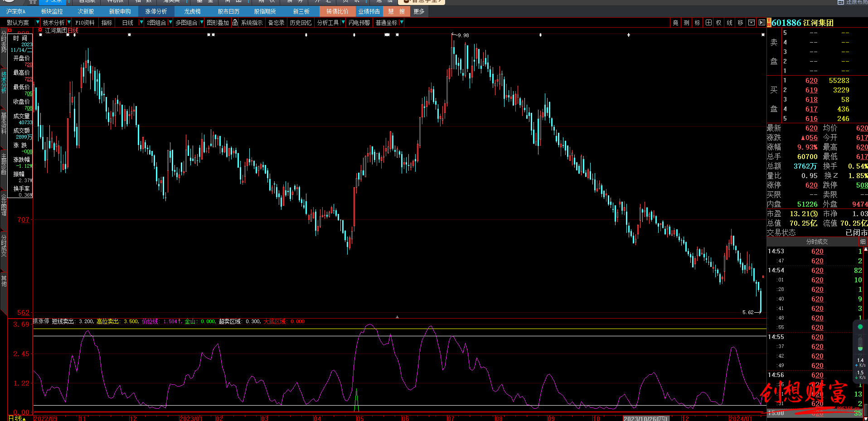Click the 系统指示 toolbar button
This screenshot has height=421, width=868.
pos(252,23)
